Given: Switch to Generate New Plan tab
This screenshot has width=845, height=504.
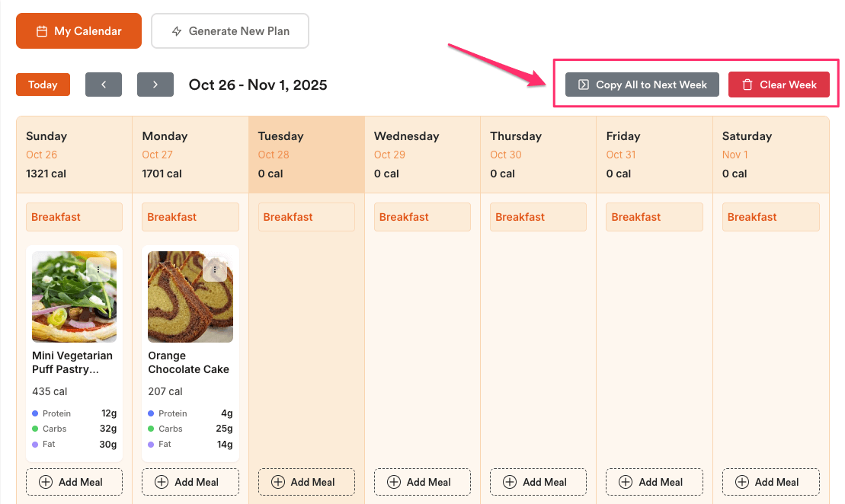Looking at the screenshot, I should (x=230, y=31).
